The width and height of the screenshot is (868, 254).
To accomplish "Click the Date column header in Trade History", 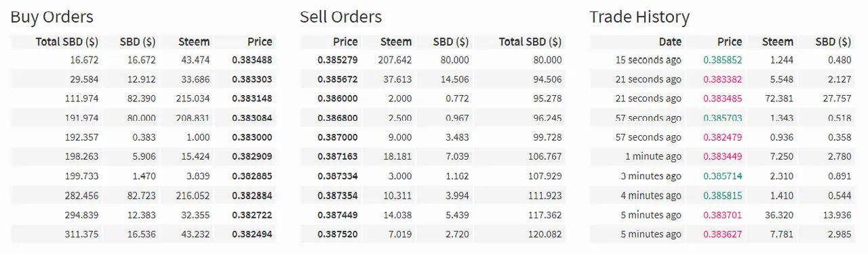I will [x=670, y=41].
